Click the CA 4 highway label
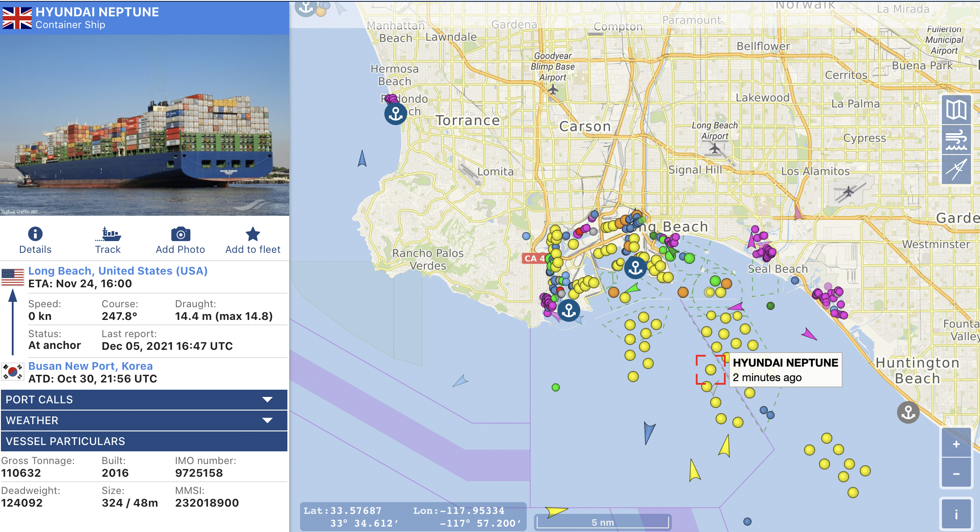Screen dimensions: 980x532 pyautogui.click(x=534, y=258)
